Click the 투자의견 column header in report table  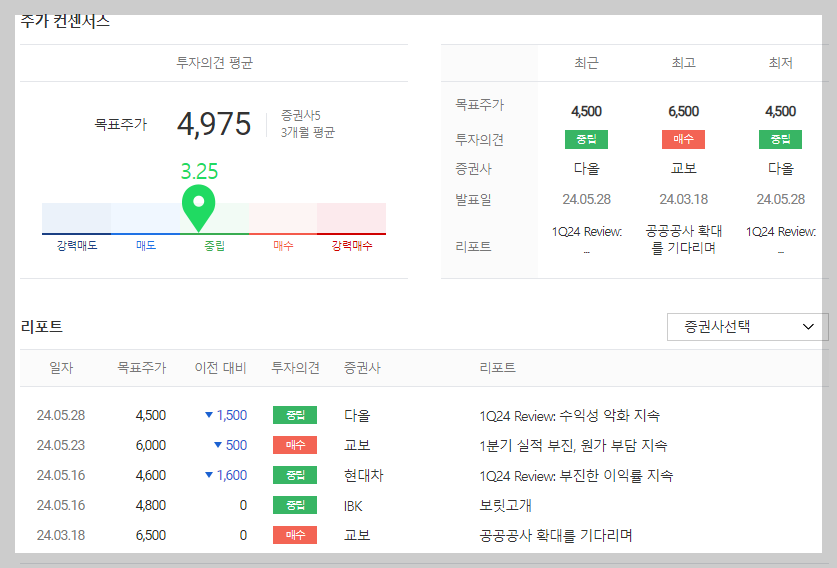pyautogui.click(x=295, y=368)
